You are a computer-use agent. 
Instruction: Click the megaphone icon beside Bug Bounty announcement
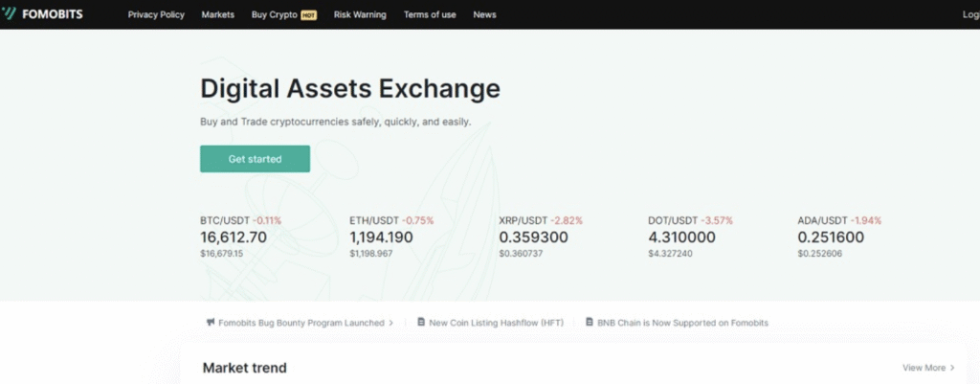pyautogui.click(x=211, y=323)
